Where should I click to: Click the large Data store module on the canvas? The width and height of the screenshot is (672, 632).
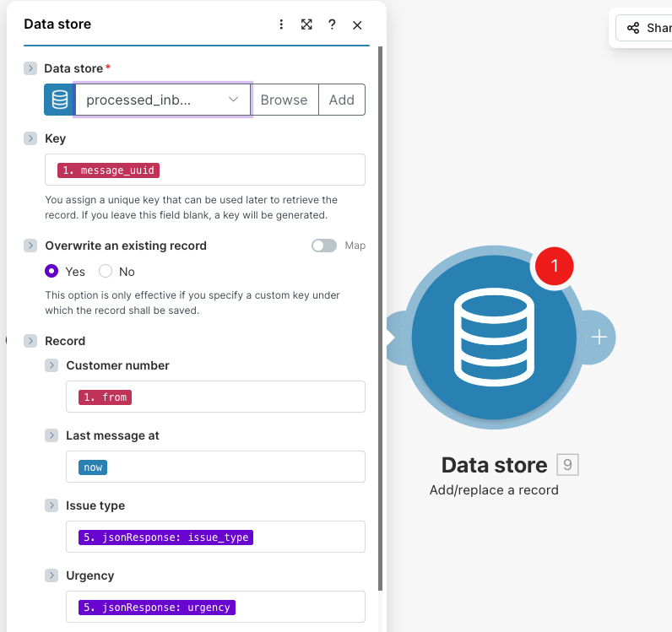tap(494, 338)
